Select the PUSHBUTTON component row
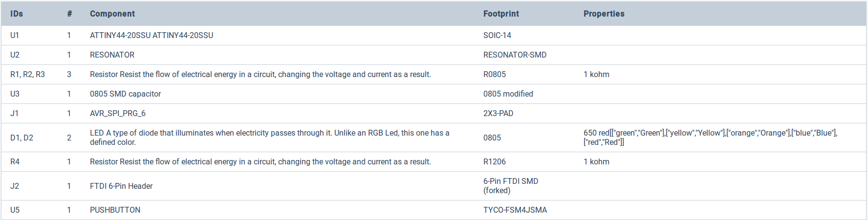Viewport: 868px width, 220px height. [x=434, y=210]
